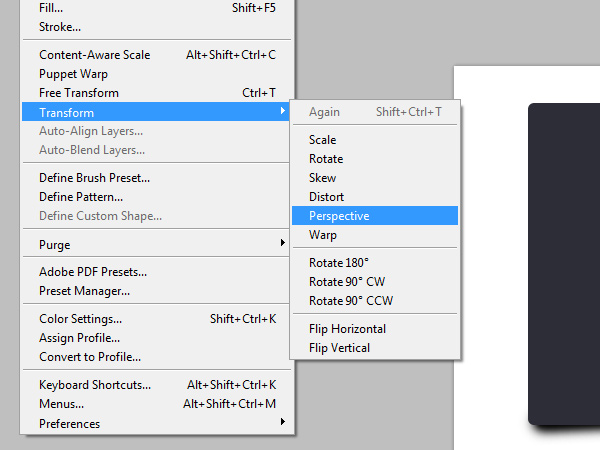Select Content-Aware Scale menu item
The image size is (600, 450).
(x=156, y=55)
